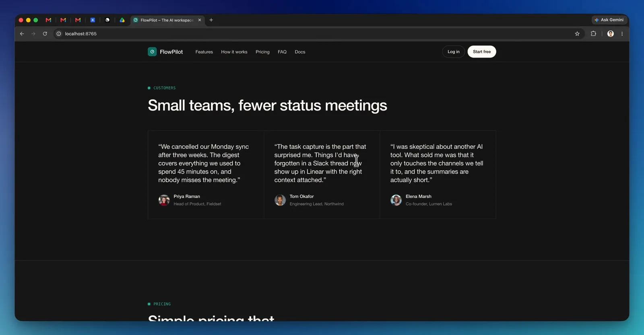The width and height of the screenshot is (644, 335).
Task: Click the Start free button
Action: click(x=482, y=51)
